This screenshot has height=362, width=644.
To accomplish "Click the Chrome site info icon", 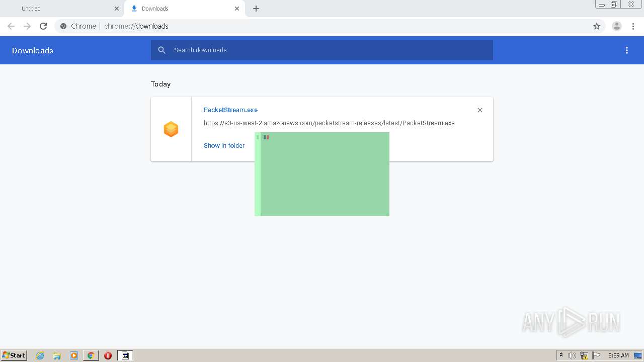I will coord(63,26).
